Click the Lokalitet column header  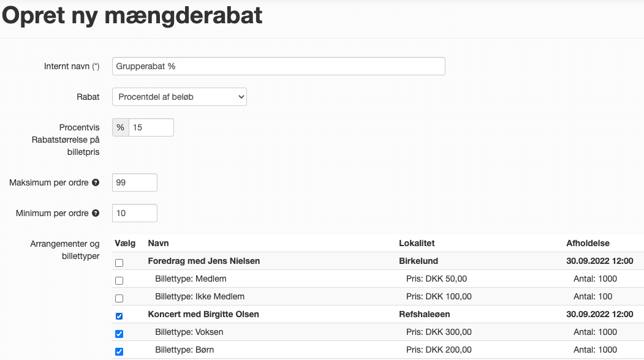pyautogui.click(x=417, y=243)
